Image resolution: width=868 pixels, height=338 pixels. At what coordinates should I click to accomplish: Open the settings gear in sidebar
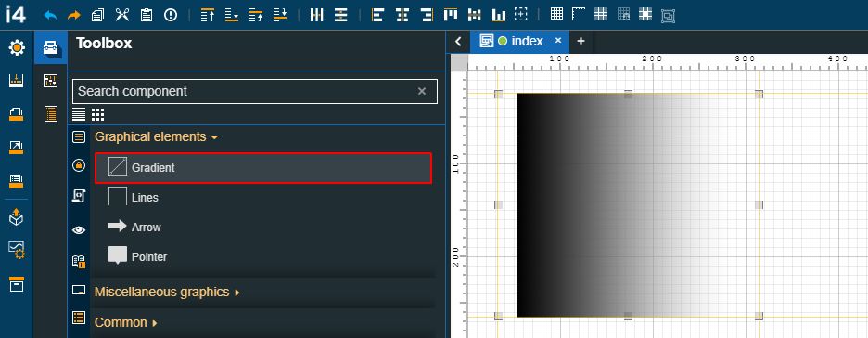tap(17, 48)
